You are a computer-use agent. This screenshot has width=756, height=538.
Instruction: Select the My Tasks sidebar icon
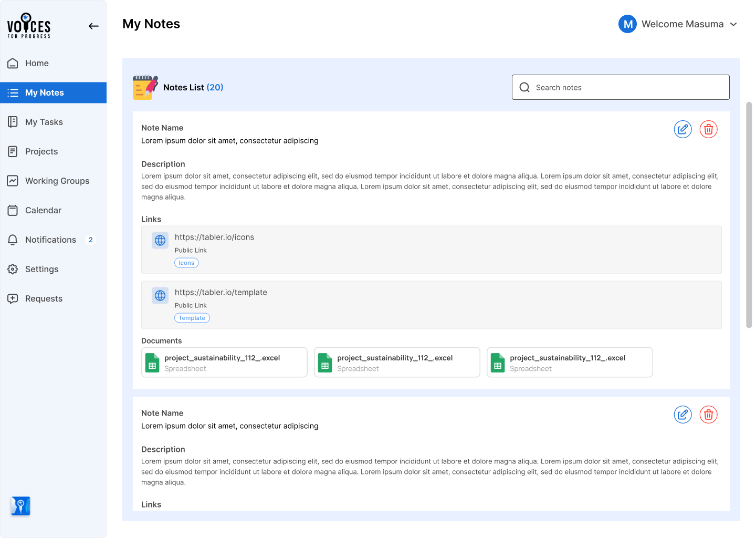coord(13,122)
